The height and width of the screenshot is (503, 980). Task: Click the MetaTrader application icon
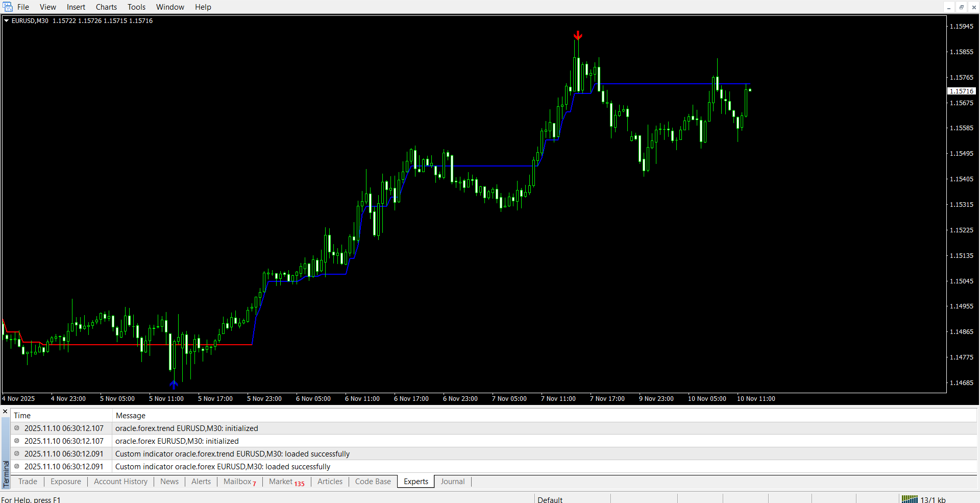8,7
